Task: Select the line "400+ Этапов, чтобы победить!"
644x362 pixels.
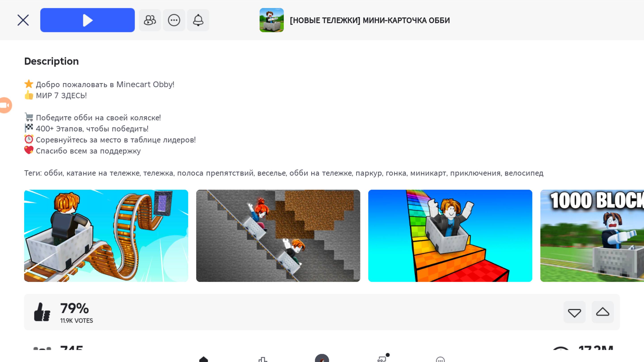Action: click(x=92, y=129)
